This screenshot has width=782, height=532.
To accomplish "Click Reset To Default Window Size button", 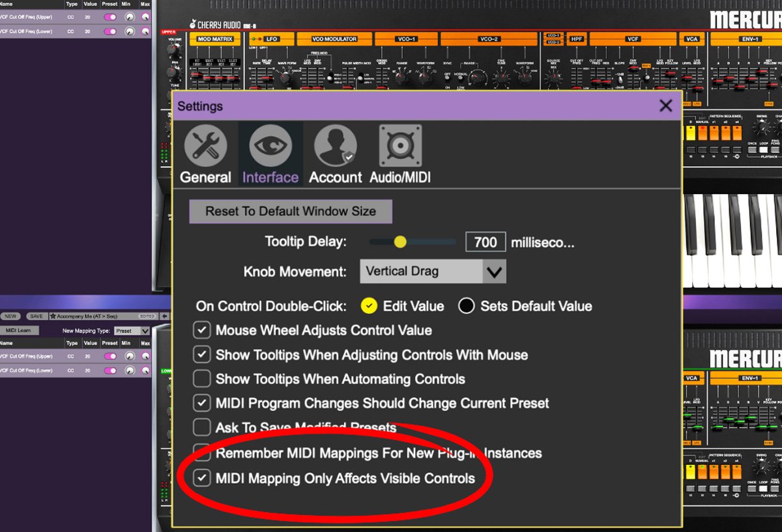I will [x=291, y=212].
